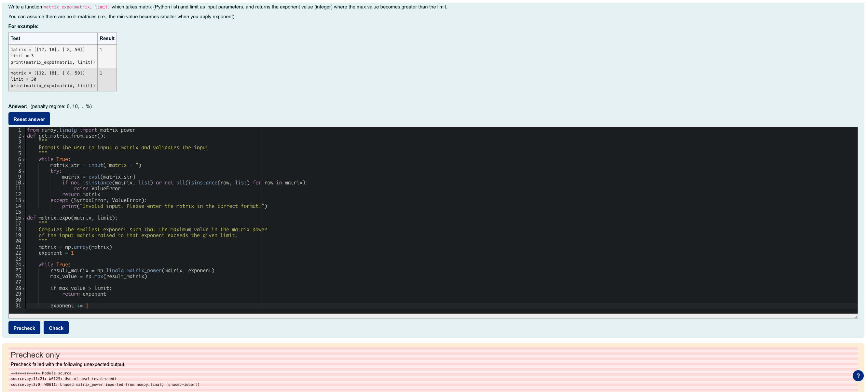
Task: Place the cursor inside the code editor
Action: point(269,236)
